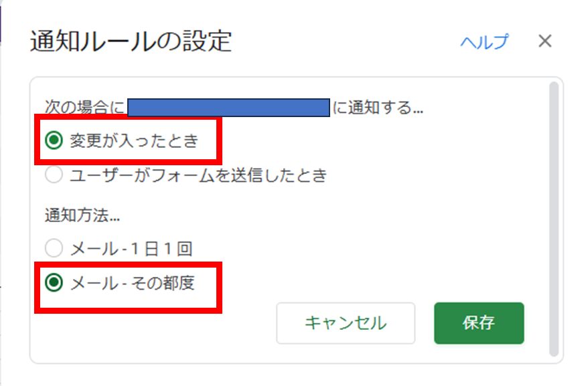Choose the ユーザーがフォームを送信したとき radio button
The height and width of the screenshot is (386, 588).
point(52,176)
